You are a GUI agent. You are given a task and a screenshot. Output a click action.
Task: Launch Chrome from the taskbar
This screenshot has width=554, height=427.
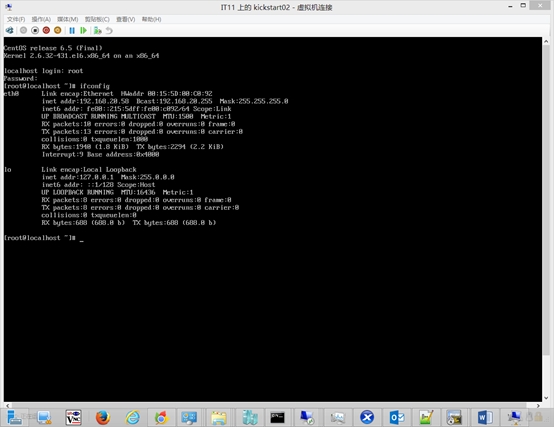pyautogui.click(x=161, y=418)
